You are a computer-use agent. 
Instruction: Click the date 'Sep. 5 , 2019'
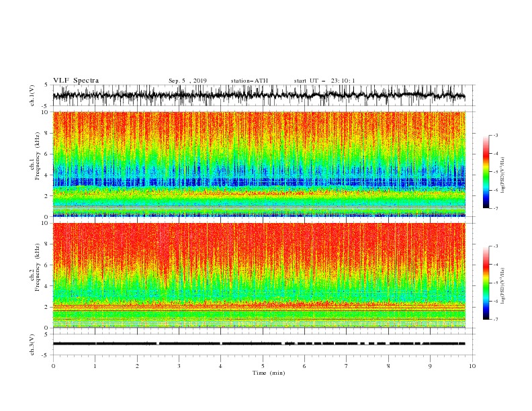pyautogui.click(x=187, y=81)
